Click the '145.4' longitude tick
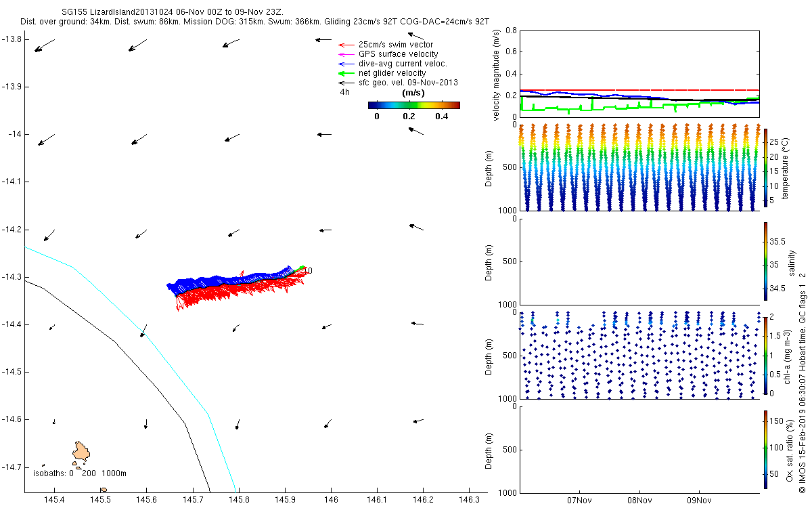This screenshot has height=508, width=812. point(54,500)
